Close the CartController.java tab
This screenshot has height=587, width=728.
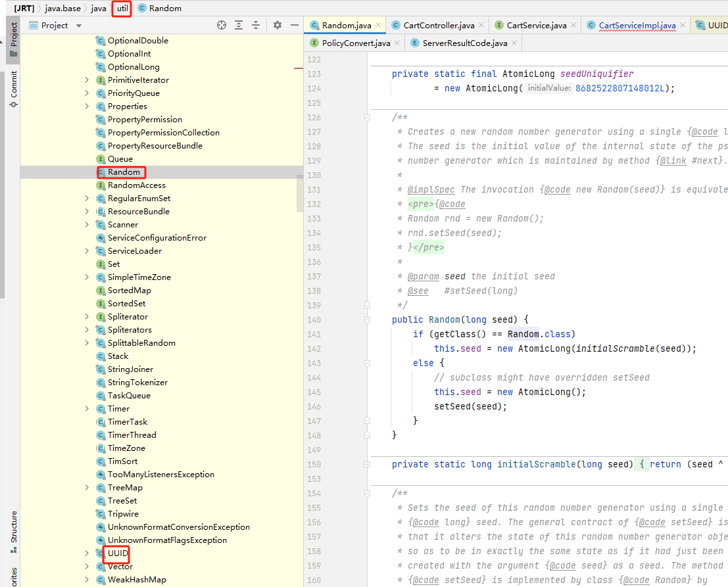tap(481, 25)
